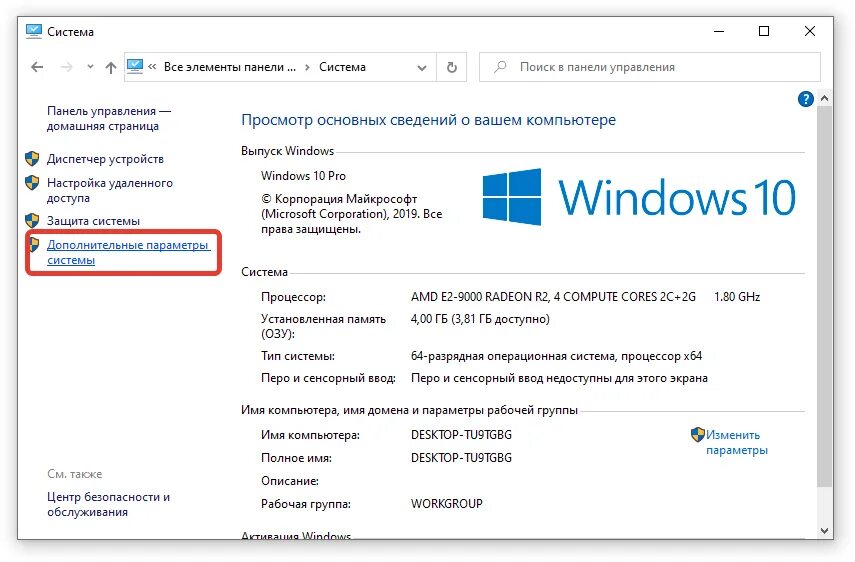Viewport: 855px width, 562px height.
Task: Click shield icon beside Настройка удаленного доступа
Action: point(32,183)
